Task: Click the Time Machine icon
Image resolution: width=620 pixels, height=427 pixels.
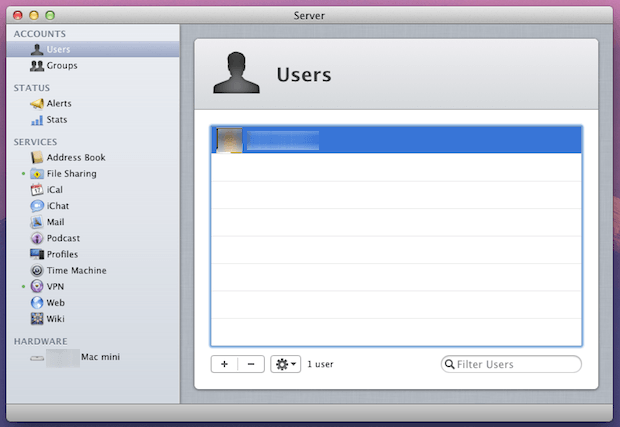Action: [37, 270]
